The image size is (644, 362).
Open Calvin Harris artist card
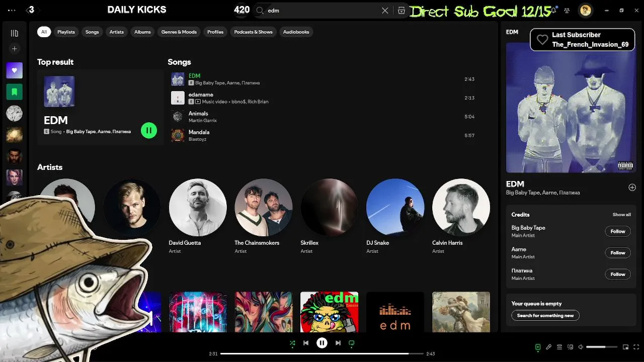(x=461, y=216)
